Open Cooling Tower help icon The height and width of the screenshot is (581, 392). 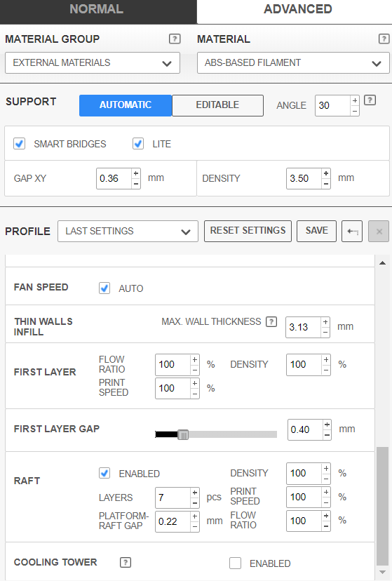point(126,563)
